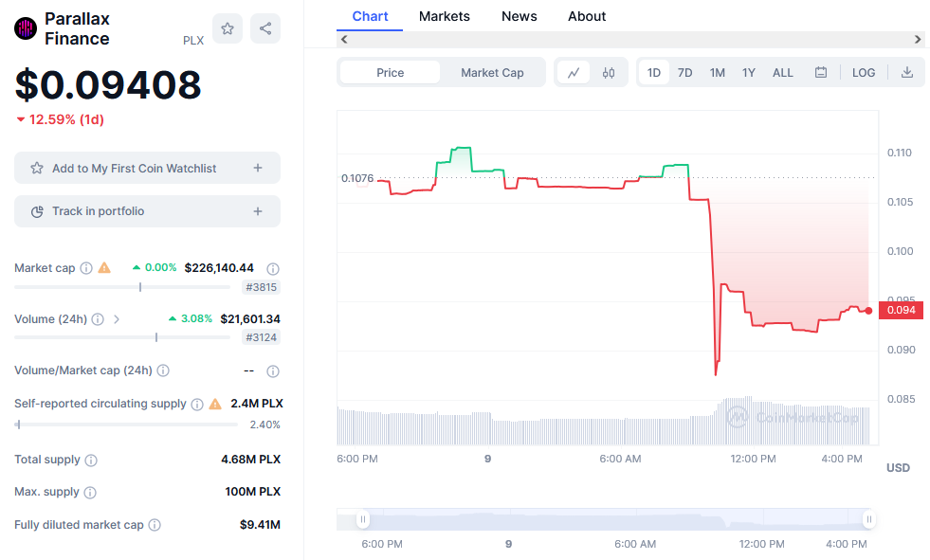Click the 12.59% (1d) change text
The width and height of the screenshot is (930, 560).
pos(66,119)
